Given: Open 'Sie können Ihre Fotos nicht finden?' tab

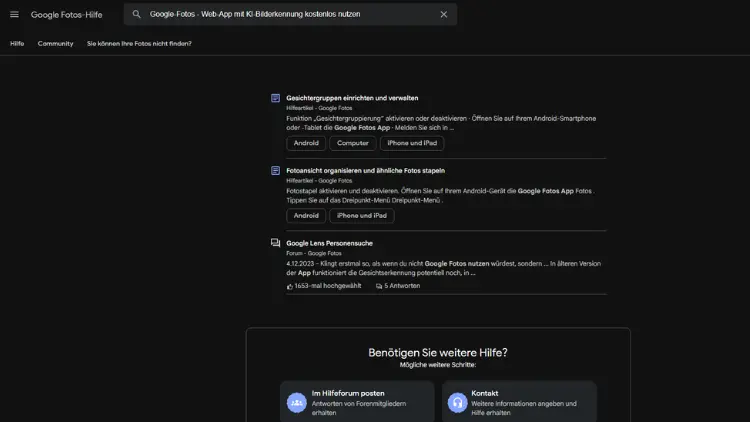Looking at the screenshot, I should [x=139, y=44].
